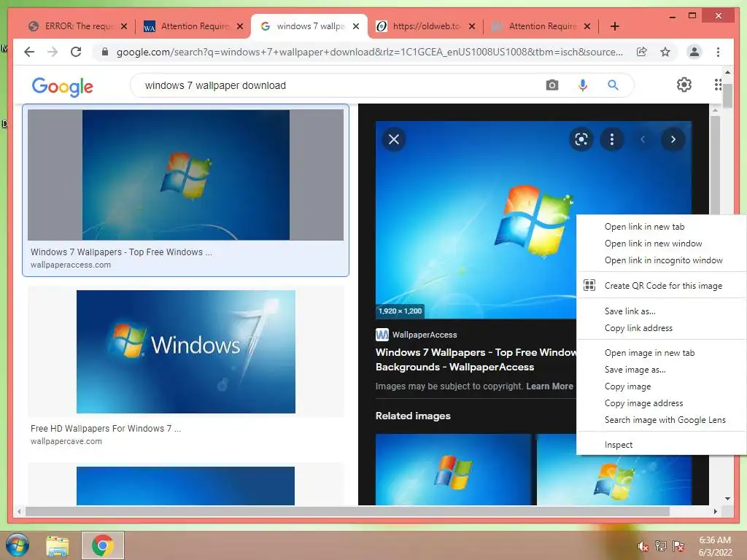Screen dimensions: 747x560
Task: Click the preview panel vertical scrollbar
Action: (715, 164)
